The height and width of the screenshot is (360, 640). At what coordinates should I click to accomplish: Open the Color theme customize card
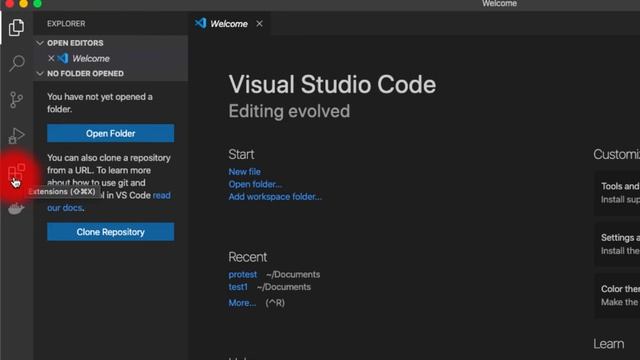[x=617, y=295]
